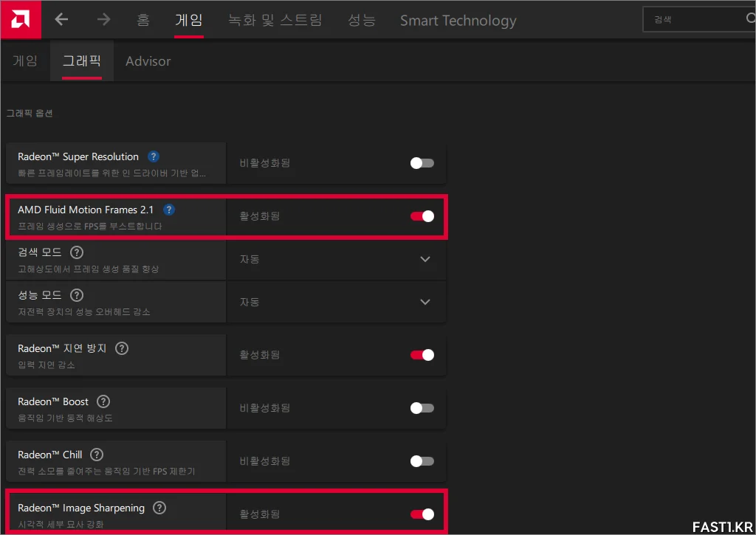Enable Radeon Boost toggle
Viewport: 756px width, 535px height.
pos(422,408)
